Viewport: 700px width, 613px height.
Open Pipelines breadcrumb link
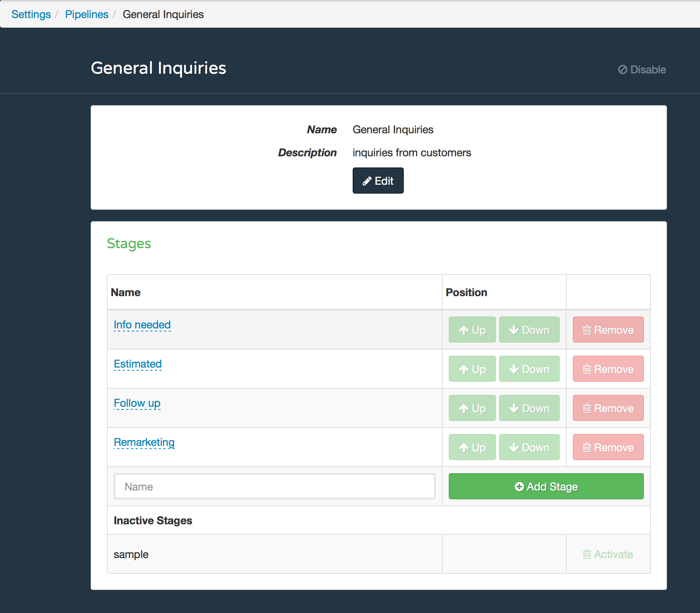(x=87, y=14)
